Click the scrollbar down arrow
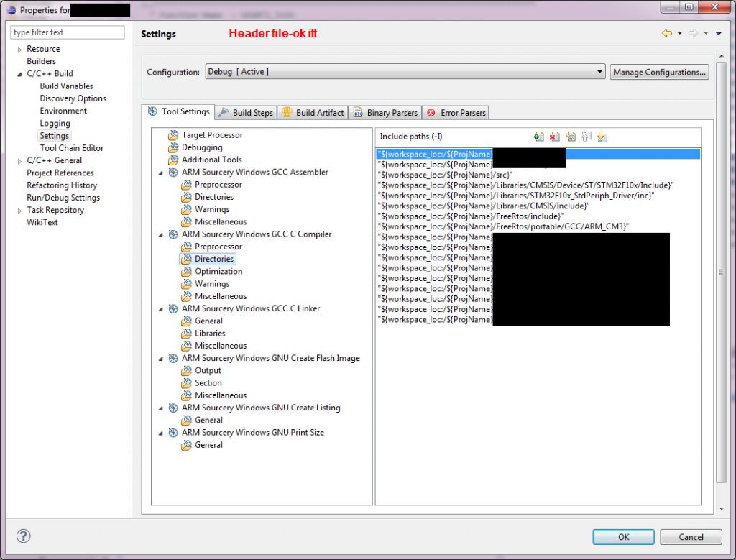Image resolution: width=736 pixels, height=560 pixels. point(722,509)
